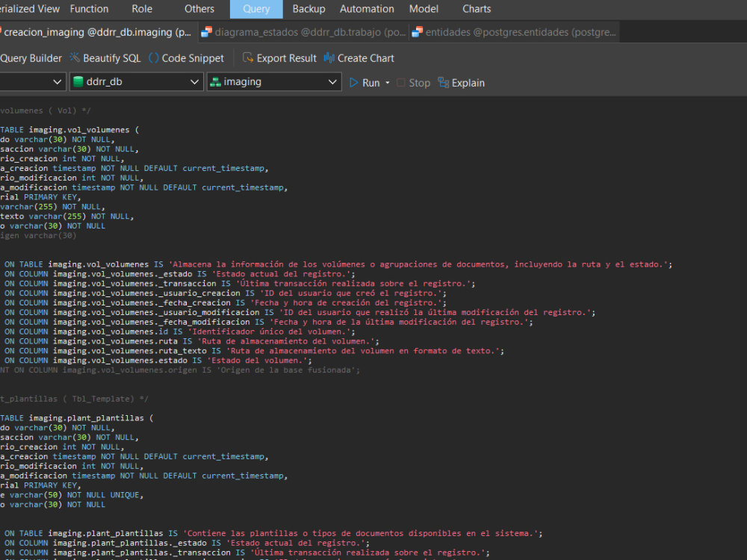Viewport: 747px width, 560px height.
Task: Click the Code Snippet parentheses icon
Action: 154,57
